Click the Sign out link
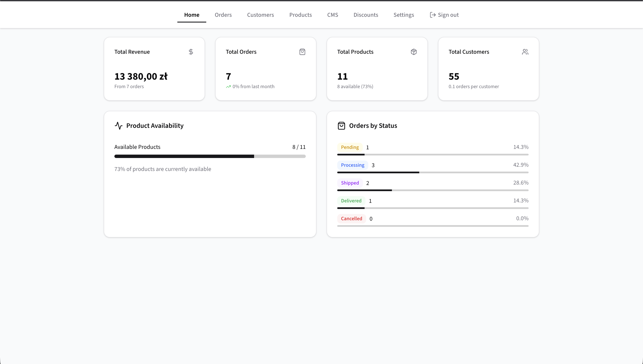 coord(448,15)
